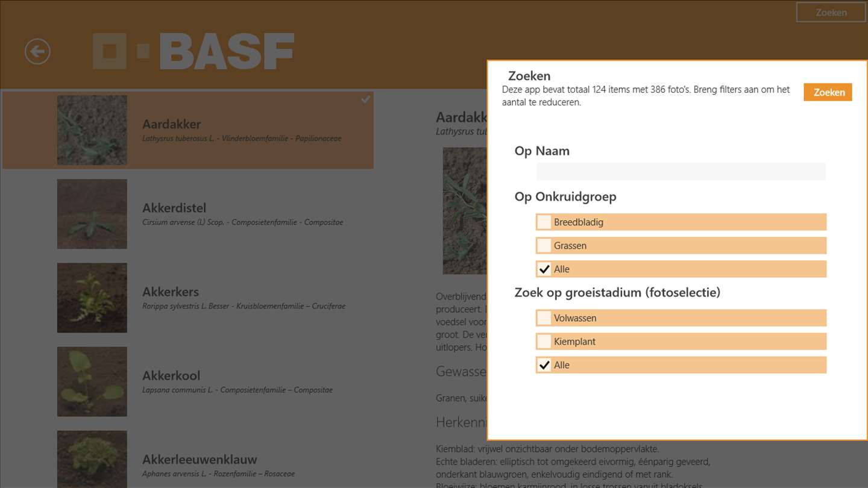Click the checkmark on the Aardakker item
The width and height of the screenshot is (868, 488).
coord(365,100)
